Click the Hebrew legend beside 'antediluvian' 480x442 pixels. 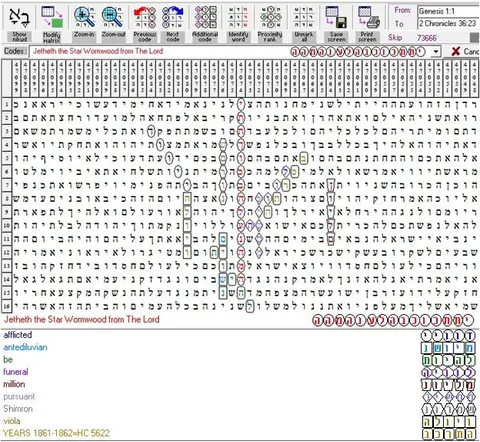coord(448,348)
